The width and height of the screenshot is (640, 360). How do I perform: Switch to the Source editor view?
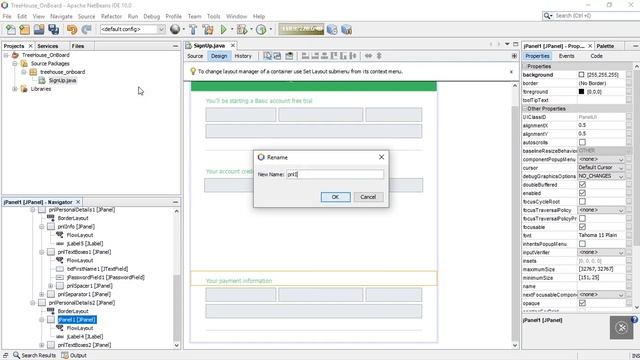pos(195,56)
